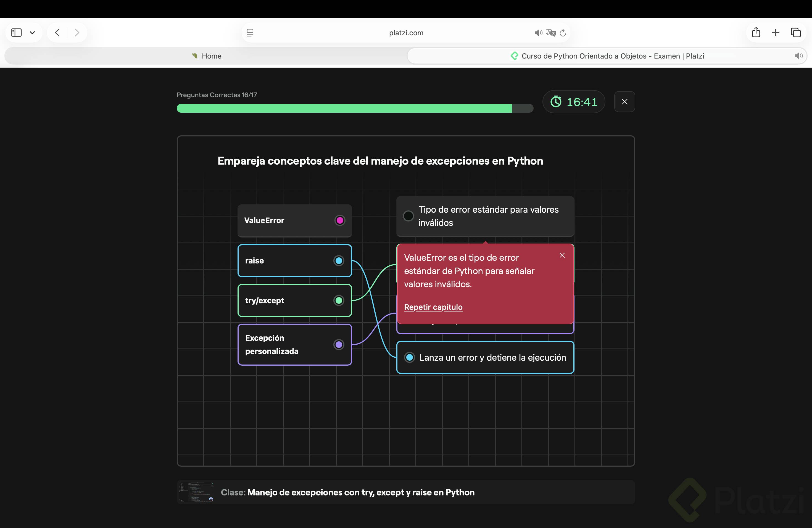Click the Safari sidebar toggle icon
This screenshot has height=528, width=812.
click(16, 33)
